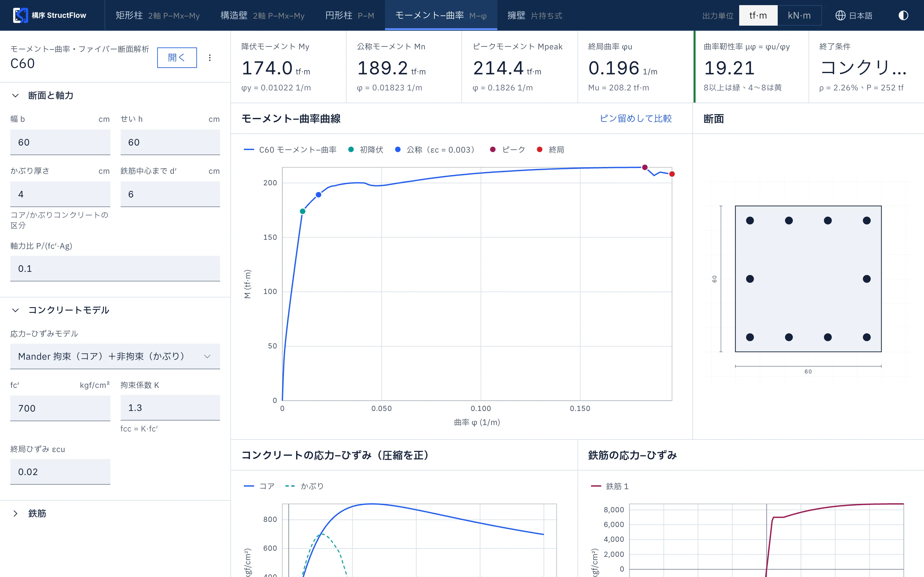This screenshot has height=577, width=924.
Task: Open the 擁壁 片持ち式 tab
Action: click(x=535, y=15)
